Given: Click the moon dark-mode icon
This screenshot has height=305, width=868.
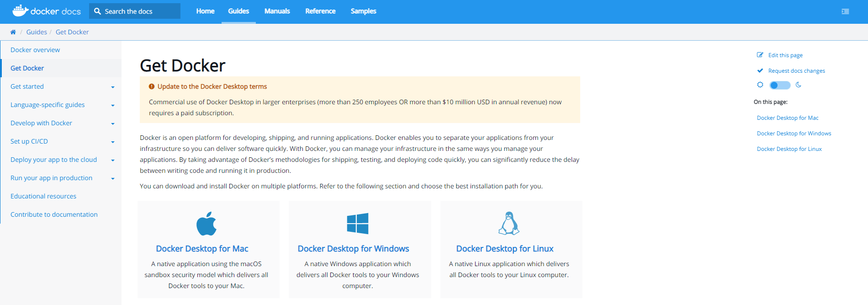Looking at the screenshot, I should tap(799, 85).
